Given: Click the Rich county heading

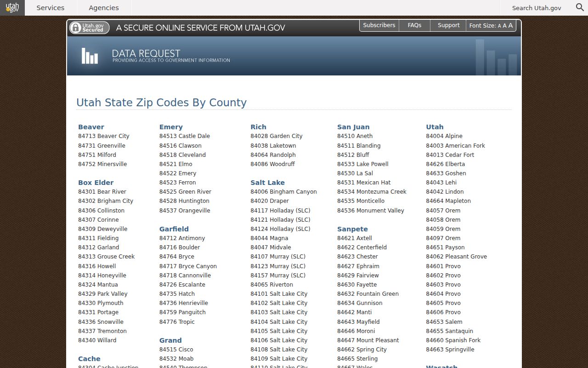Looking at the screenshot, I should 258,127.
